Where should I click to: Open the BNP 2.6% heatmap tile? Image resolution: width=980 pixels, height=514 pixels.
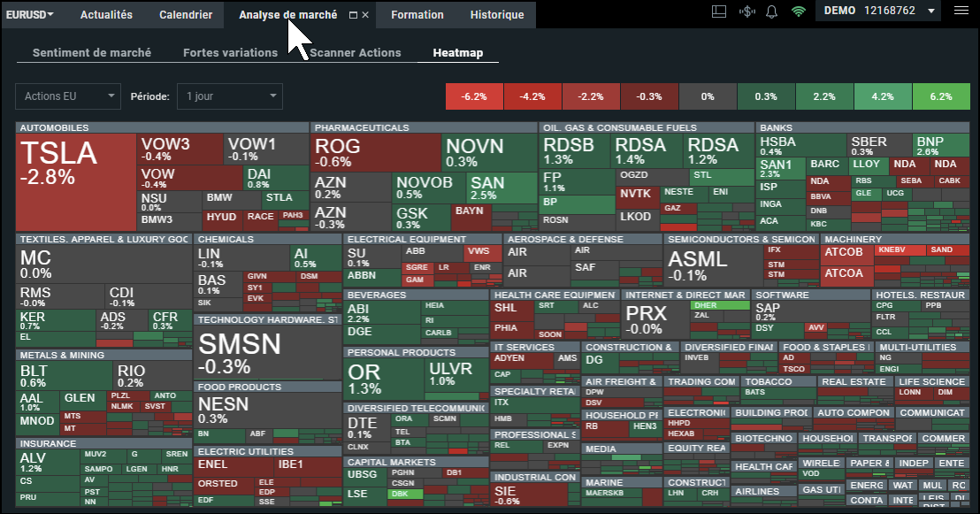pos(941,145)
